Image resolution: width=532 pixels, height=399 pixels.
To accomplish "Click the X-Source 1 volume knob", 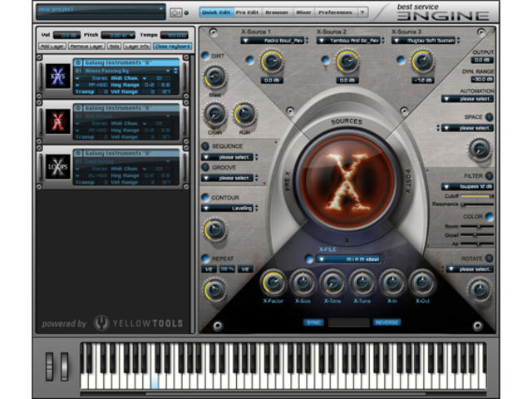I will click(272, 62).
